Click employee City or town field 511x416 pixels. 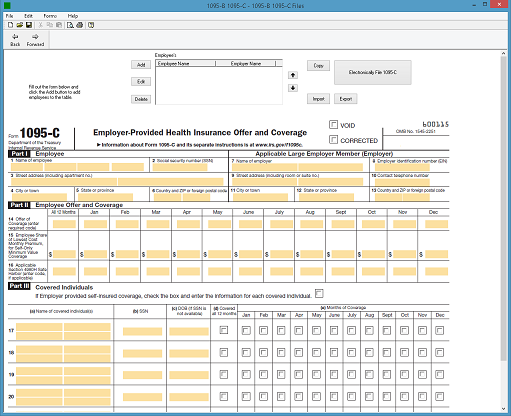39,197
